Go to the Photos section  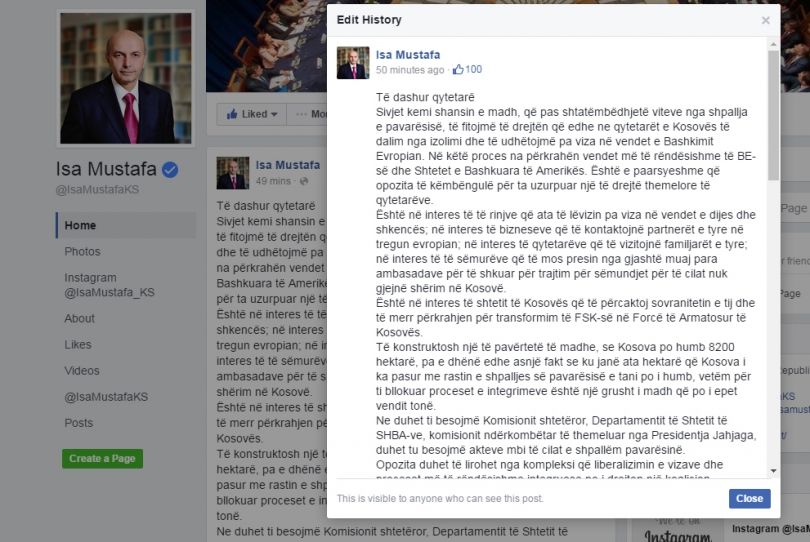pyautogui.click(x=82, y=252)
